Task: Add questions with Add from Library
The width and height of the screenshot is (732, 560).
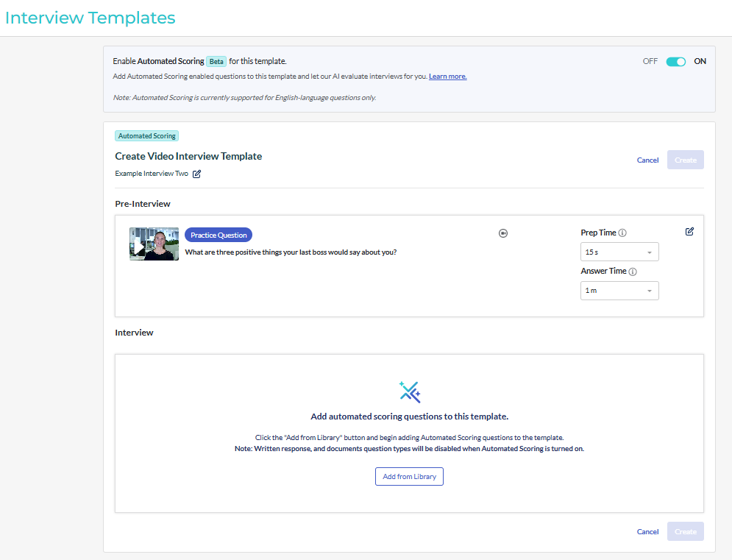Action: click(410, 476)
